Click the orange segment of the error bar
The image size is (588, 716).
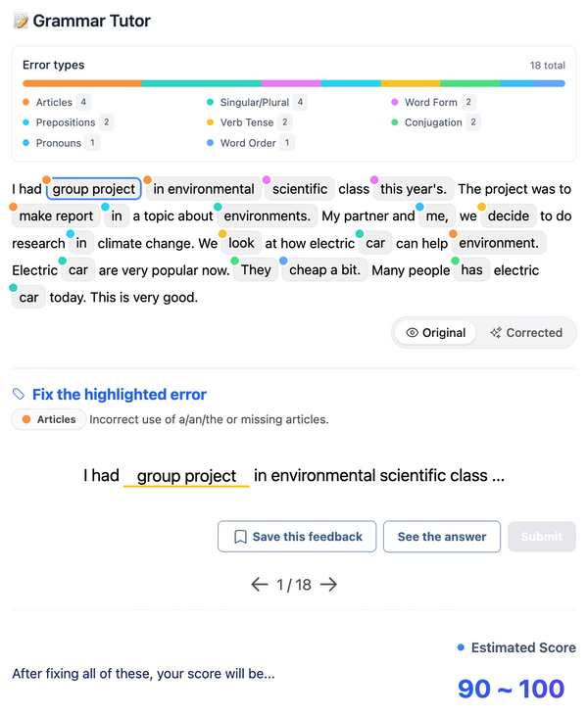[82, 84]
